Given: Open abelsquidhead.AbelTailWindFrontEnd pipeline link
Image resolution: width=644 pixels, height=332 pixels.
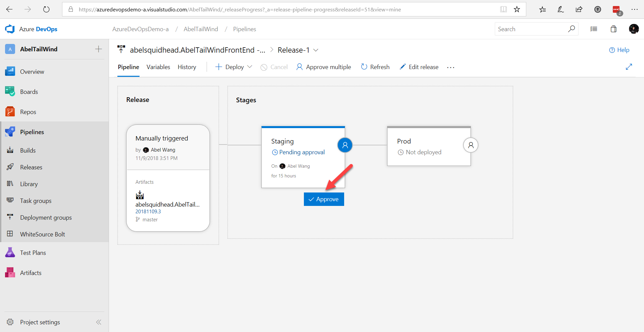Looking at the screenshot, I should pyautogui.click(x=198, y=50).
